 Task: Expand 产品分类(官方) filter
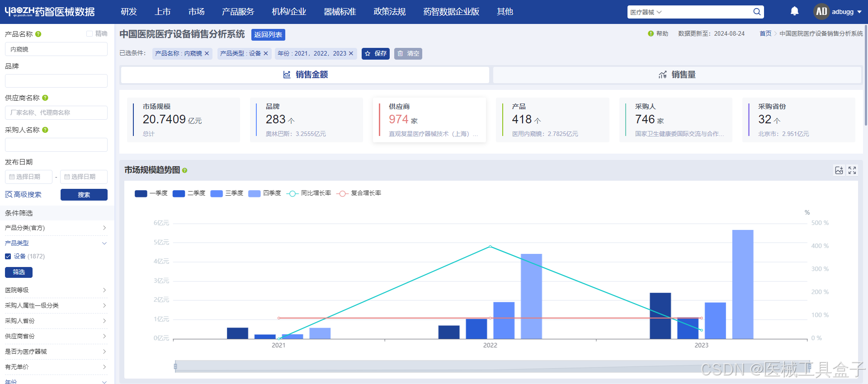coord(56,228)
